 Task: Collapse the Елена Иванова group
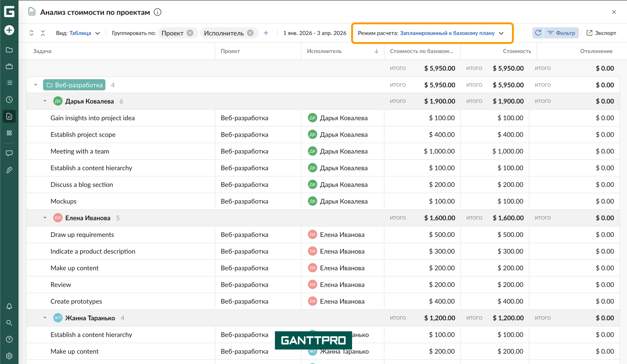45,218
